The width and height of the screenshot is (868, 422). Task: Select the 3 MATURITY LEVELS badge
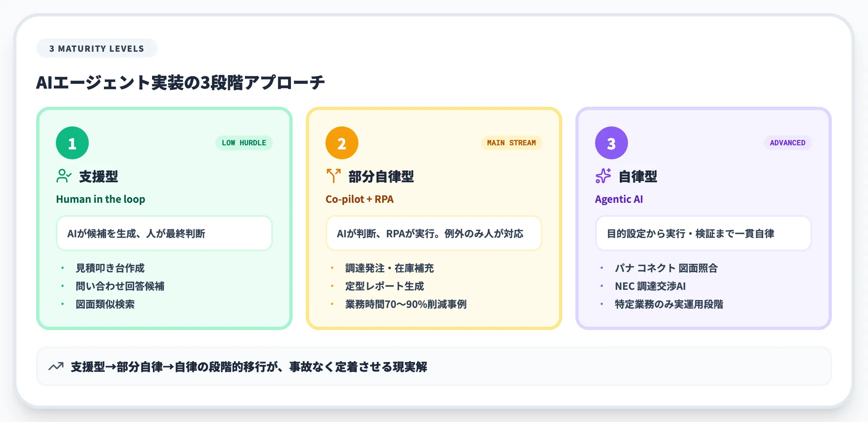click(97, 48)
